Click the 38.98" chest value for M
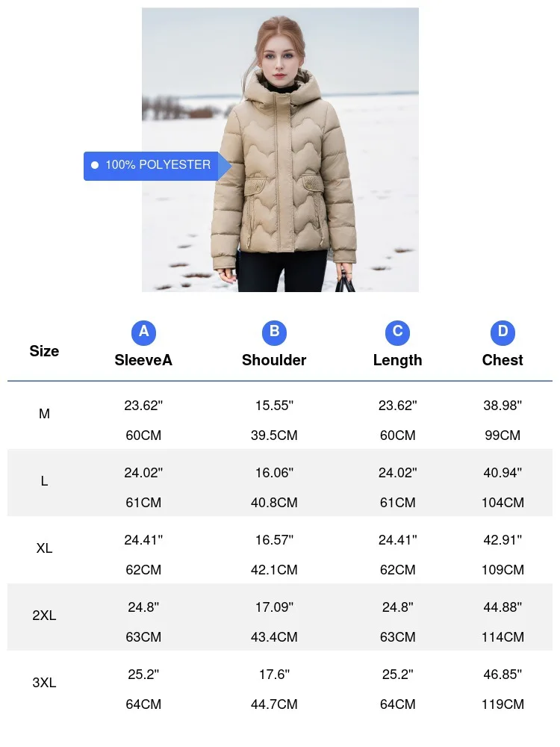The height and width of the screenshot is (747, 560). (503, 406)
